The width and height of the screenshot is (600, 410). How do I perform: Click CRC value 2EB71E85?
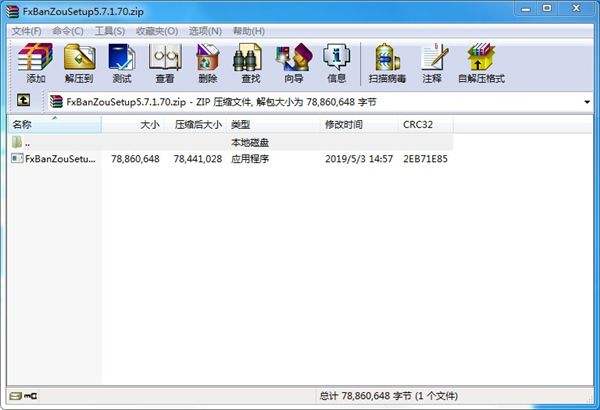[425, 158]
